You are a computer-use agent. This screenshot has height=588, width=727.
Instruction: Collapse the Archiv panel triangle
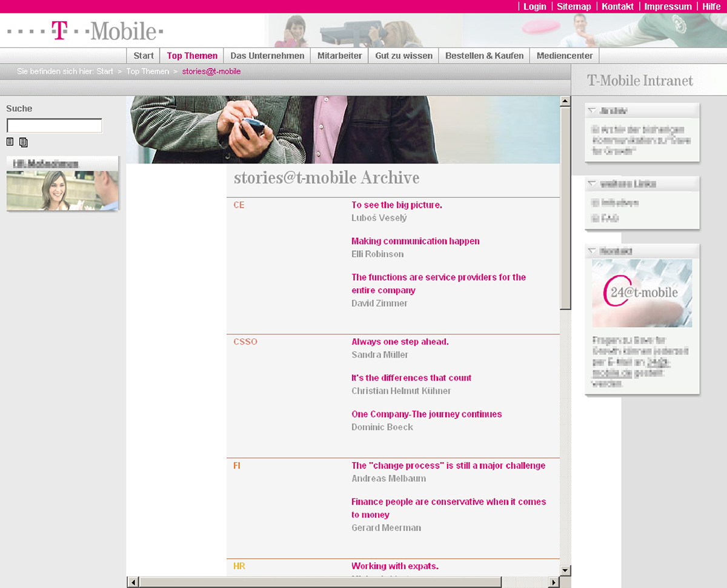[x=592, y=111]
